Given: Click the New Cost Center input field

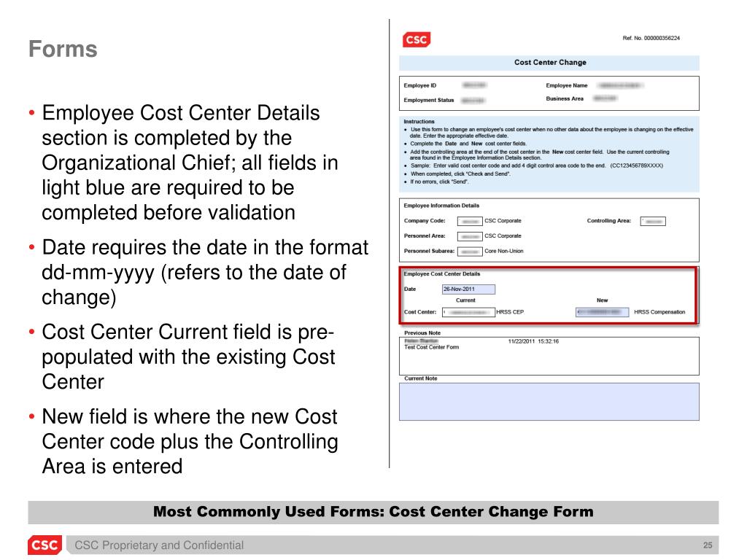Looking at the screenshot, I should (602, 312).
